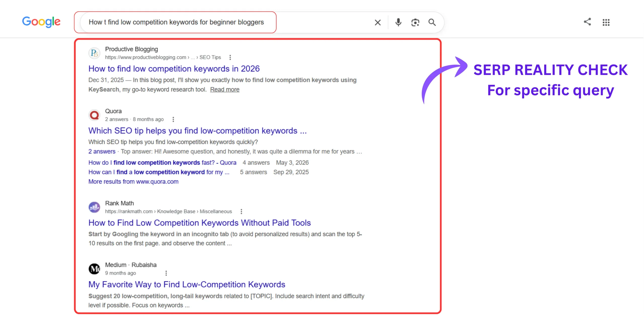
Task: Click the Quora favicon
Action: 94,115
